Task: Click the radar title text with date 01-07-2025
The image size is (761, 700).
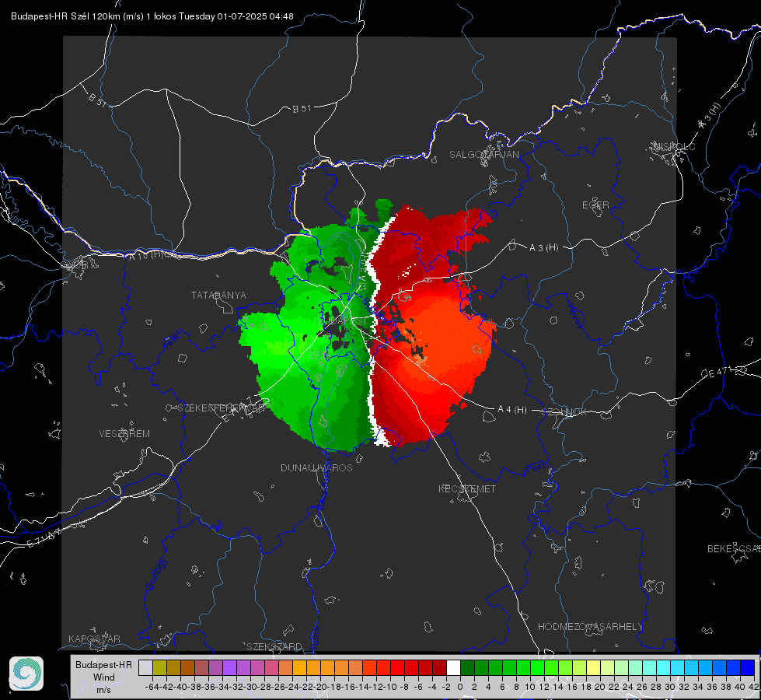Action: (152, 16)
